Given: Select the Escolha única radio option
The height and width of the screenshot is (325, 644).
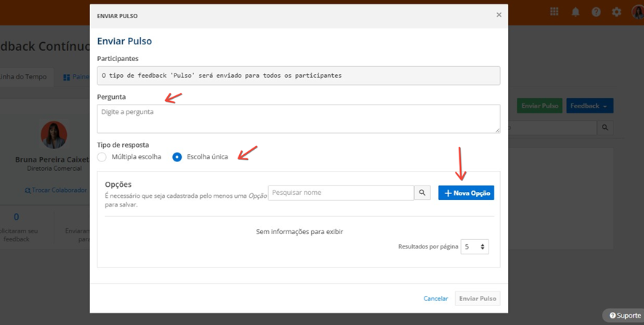Looking at the screenshot, I should point(177,157).
